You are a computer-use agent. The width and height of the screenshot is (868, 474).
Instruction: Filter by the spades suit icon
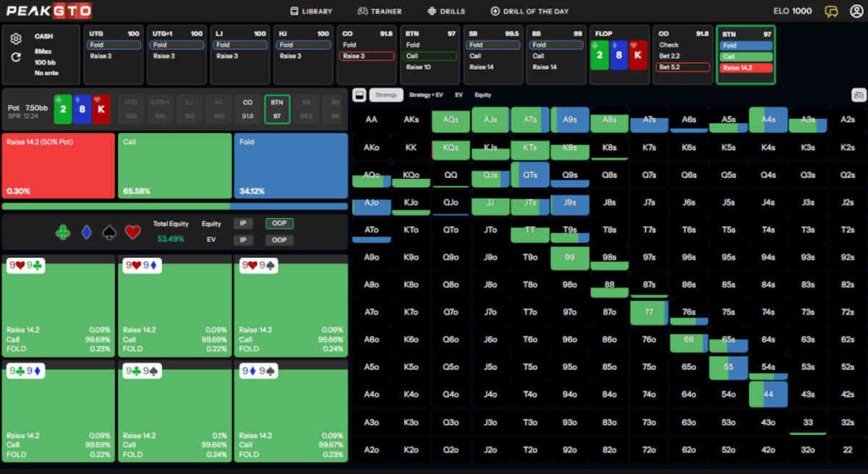pyautogui.click(x=109, y=231)
